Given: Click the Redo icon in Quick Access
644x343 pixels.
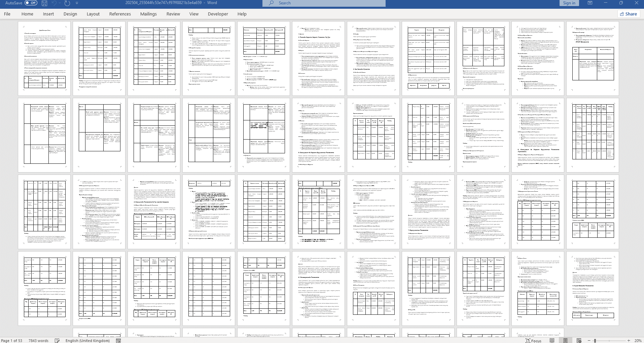Looking at the screenshot, I should point(67,3).
